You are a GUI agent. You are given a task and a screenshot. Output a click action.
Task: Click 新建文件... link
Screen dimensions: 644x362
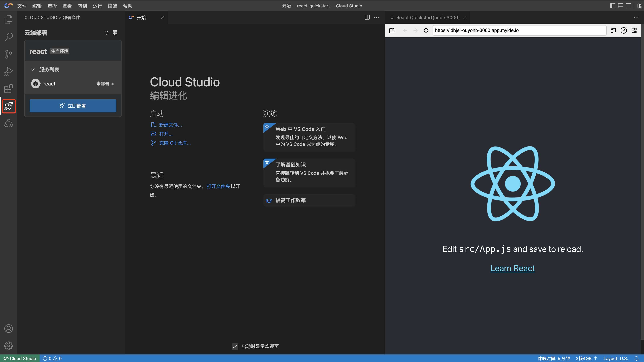point(170,125)
